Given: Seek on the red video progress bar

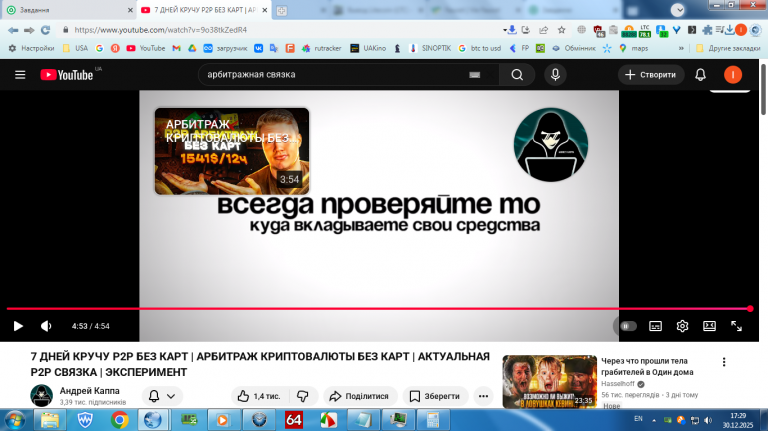Looking at the screenshot, I should 378,309.
